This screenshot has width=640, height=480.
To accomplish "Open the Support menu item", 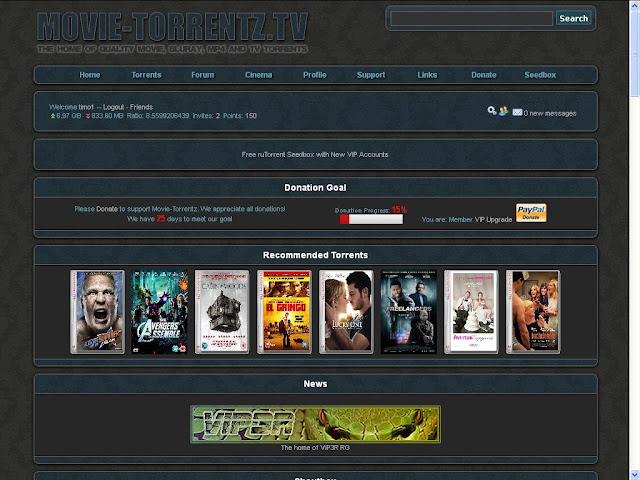I will click(371, 75).
